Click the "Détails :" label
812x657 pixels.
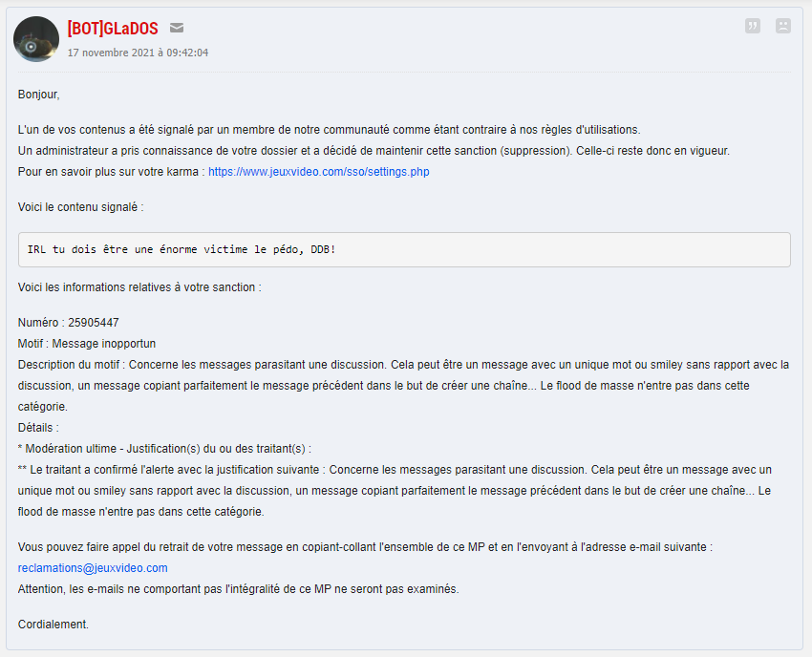38,428
